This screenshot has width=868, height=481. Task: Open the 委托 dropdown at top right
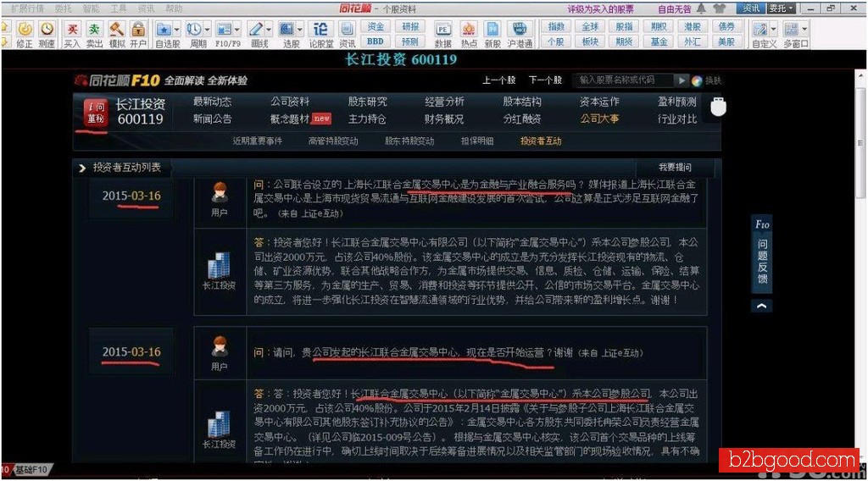(782, 8)
